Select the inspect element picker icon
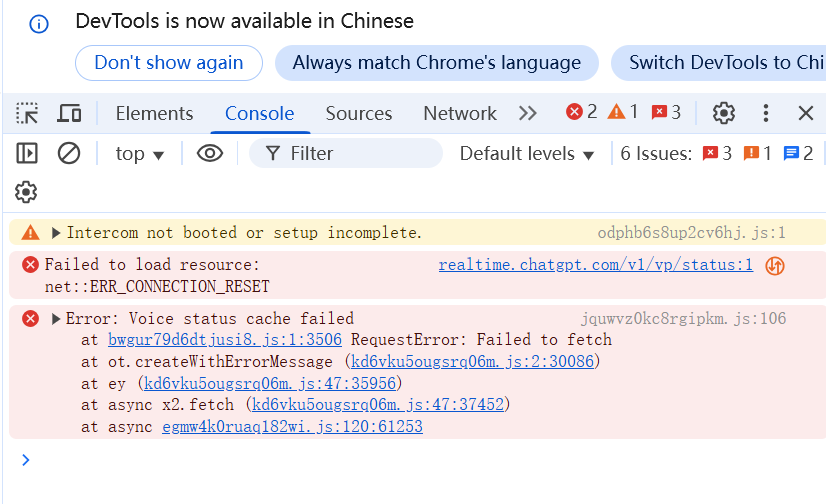 [27, 113]
